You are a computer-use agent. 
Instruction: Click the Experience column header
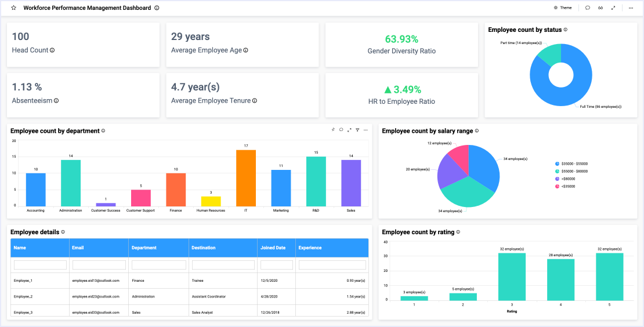pyautogui.click(x=310, y=248)
